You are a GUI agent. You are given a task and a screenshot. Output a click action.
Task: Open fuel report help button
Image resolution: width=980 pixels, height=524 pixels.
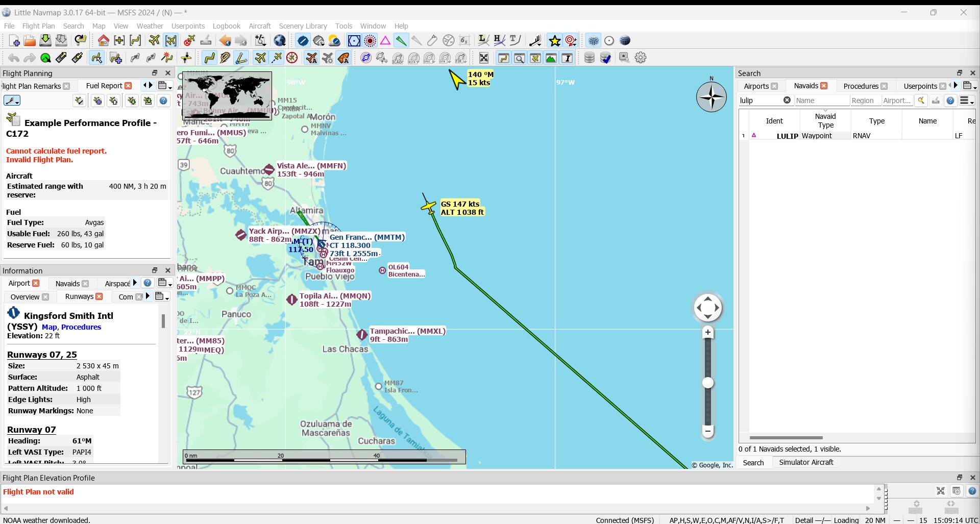point(163,101)
